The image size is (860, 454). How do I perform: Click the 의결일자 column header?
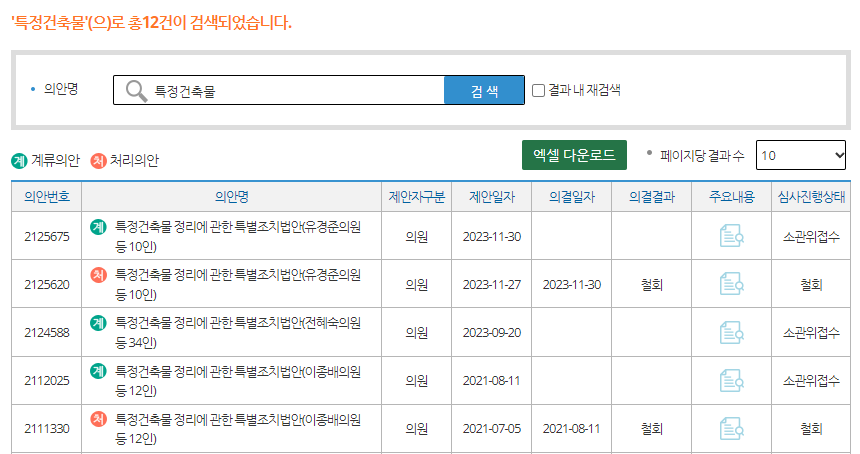pyautogui.click(x=572, y=196)
